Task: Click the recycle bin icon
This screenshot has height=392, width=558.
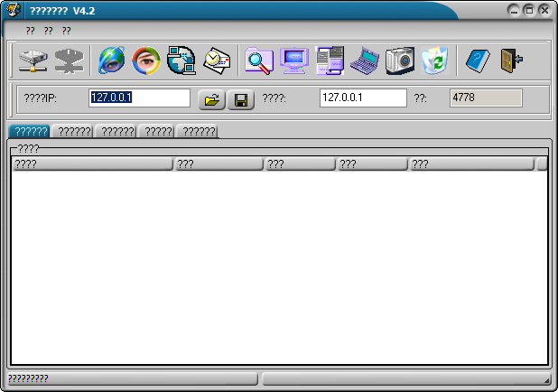Action: coord(434,61)
